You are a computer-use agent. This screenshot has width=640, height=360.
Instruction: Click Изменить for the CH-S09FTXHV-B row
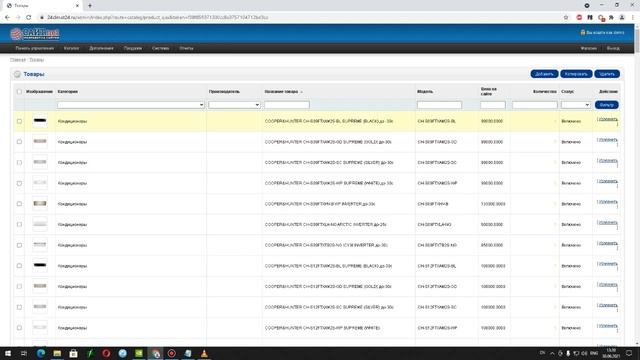coord(607,202)
